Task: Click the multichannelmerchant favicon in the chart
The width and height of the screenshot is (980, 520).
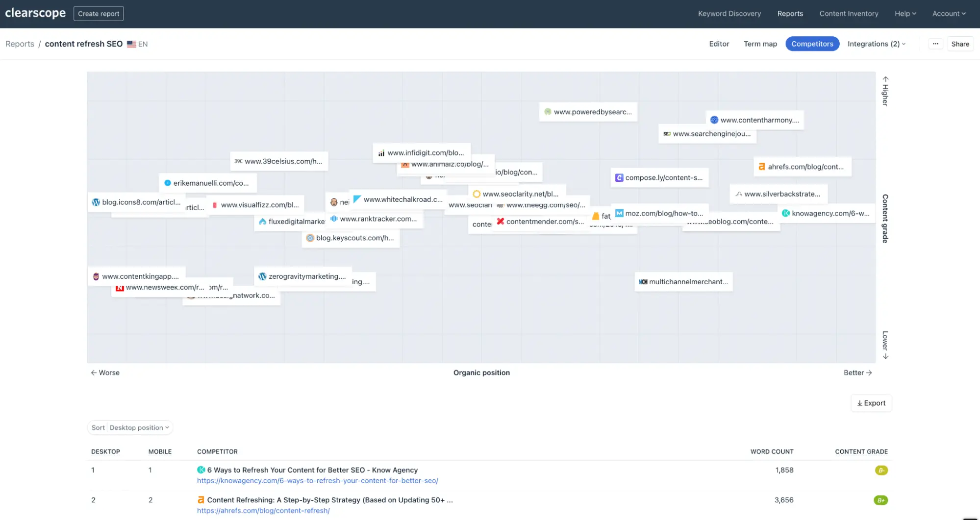Action: (x=643, y=282)
